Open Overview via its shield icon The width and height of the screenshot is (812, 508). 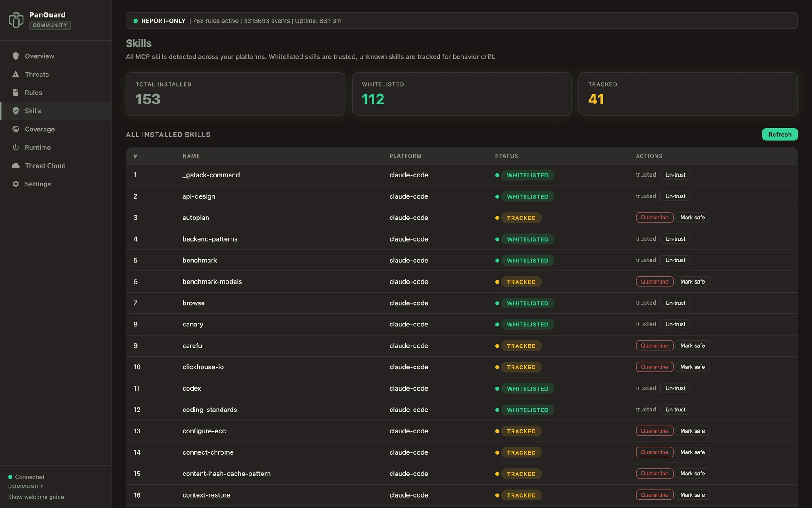pos(16,56)
